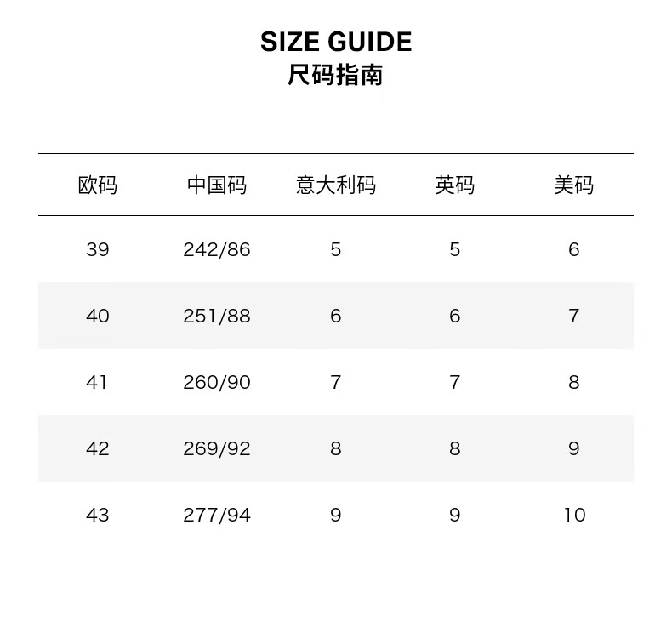Select EU size 40 cell
The width and height of the screenshot is (672, 633).
point(98,316)
